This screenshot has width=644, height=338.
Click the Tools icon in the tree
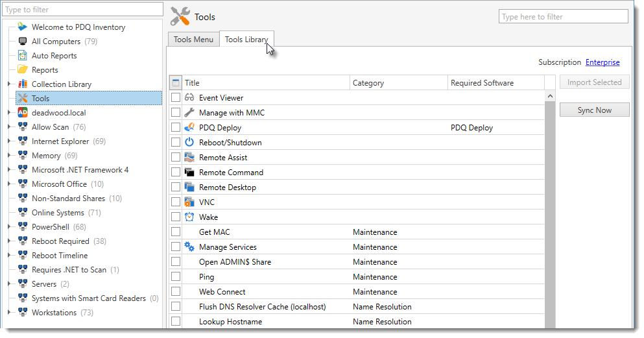click(x=23, y=98)
